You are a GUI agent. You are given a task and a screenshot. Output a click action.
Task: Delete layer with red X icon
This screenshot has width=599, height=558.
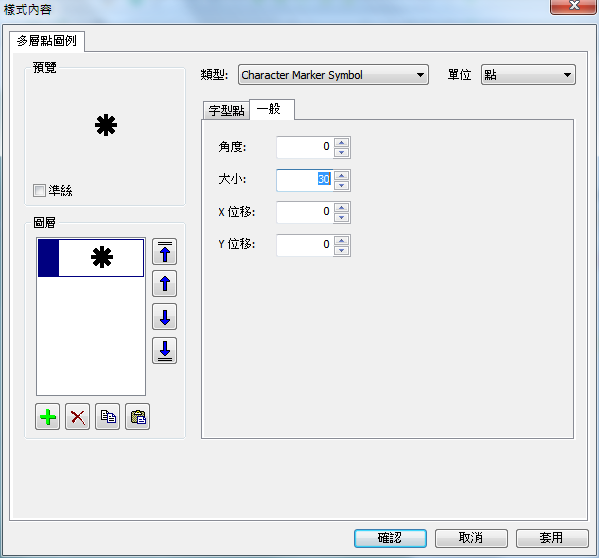click(x=78, y=417)
